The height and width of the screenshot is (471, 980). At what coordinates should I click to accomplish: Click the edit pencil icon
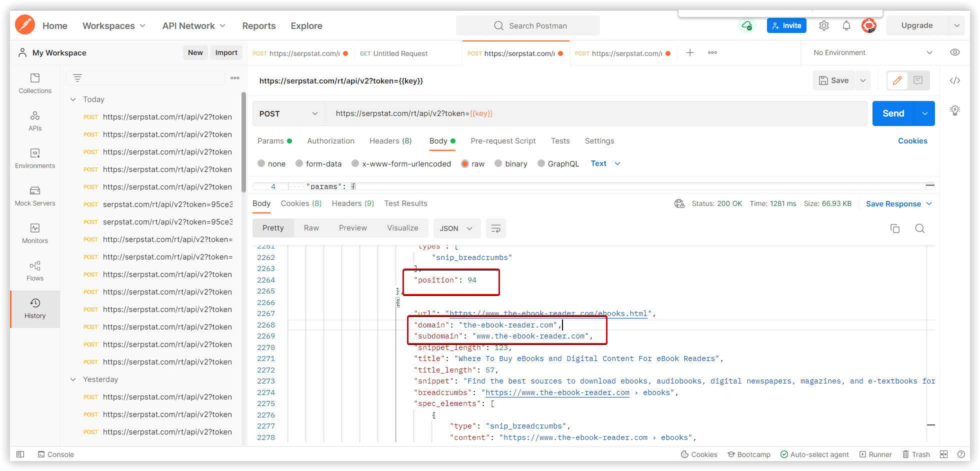(897, 80)
